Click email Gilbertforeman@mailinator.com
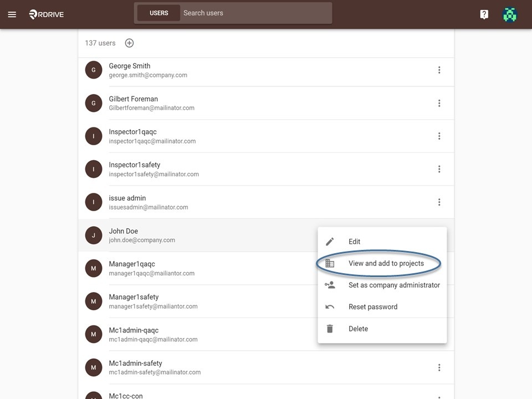The height and width of the screenshot is (399, 532). tap(152, 108)
